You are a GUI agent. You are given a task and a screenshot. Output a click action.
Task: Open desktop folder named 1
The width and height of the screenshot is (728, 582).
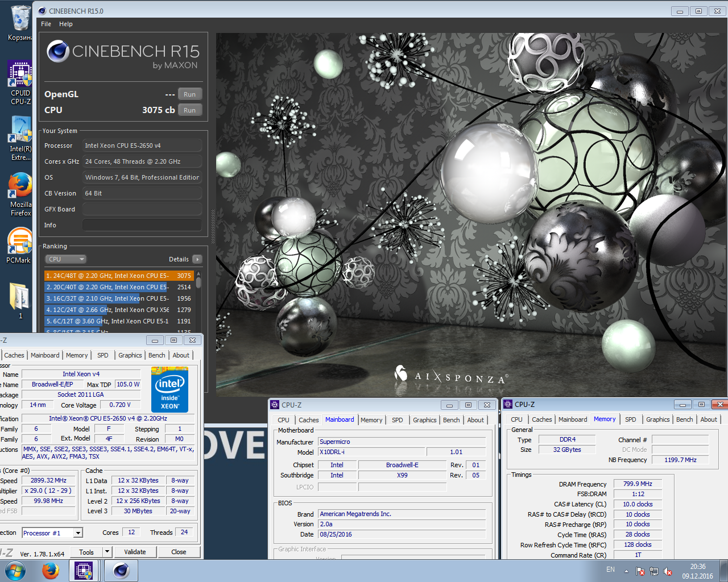[x=20, y=301]
